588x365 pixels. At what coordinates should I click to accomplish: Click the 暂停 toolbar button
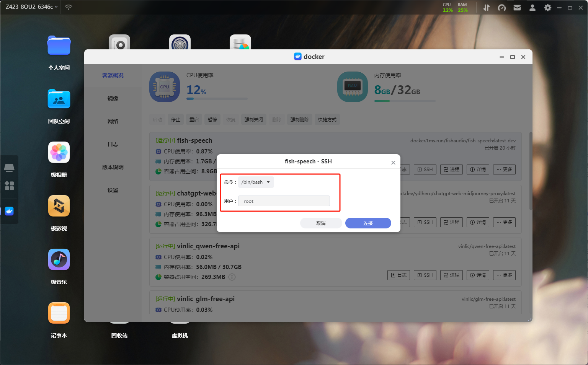(x=212, y=119)
